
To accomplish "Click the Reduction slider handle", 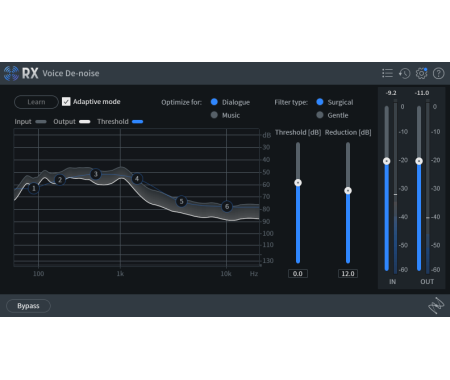I will point(348,191).
